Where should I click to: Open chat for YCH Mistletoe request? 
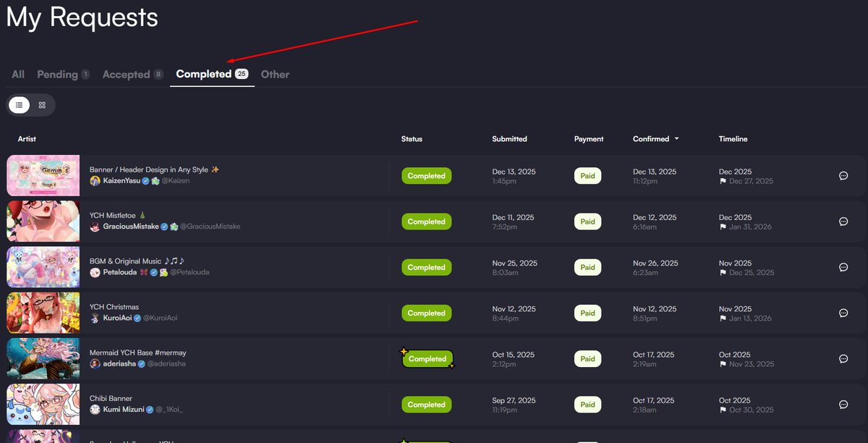(843, 221)
